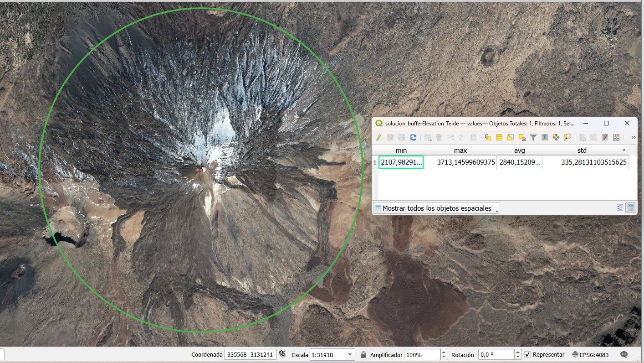Open the CRS settings via EPSG:4083
Screen dimensions: 644x363
point(590,354)
